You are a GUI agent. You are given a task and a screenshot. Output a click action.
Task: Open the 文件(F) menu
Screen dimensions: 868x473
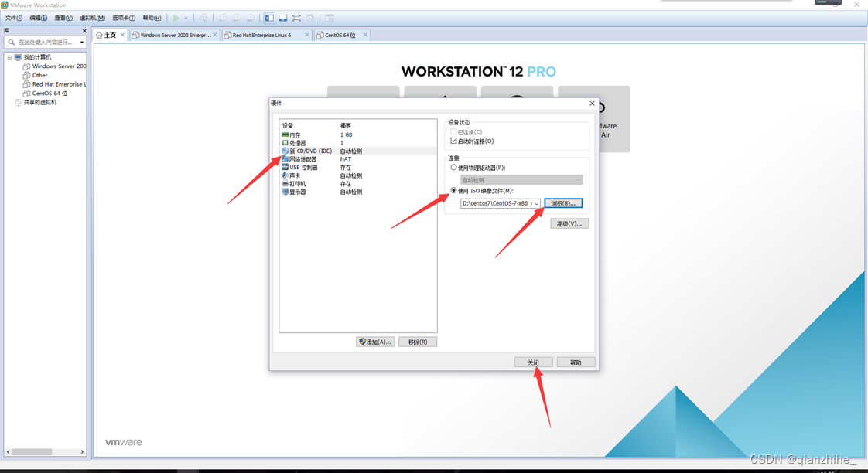point(14,19)
